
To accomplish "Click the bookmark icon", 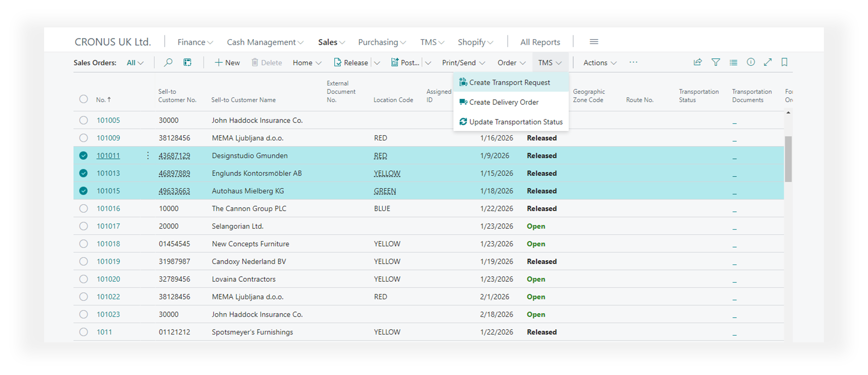I will (x=784, y=62).
